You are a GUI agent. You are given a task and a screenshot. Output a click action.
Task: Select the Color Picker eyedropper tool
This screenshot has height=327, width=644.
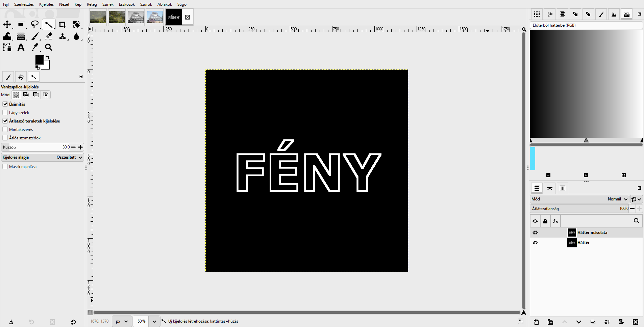click(x=35, y=48)
